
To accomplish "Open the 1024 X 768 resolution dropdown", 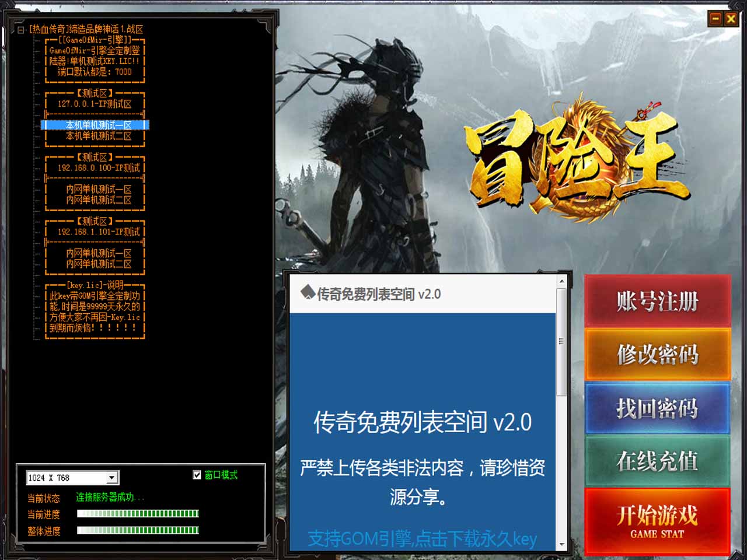I will (111, 478).
